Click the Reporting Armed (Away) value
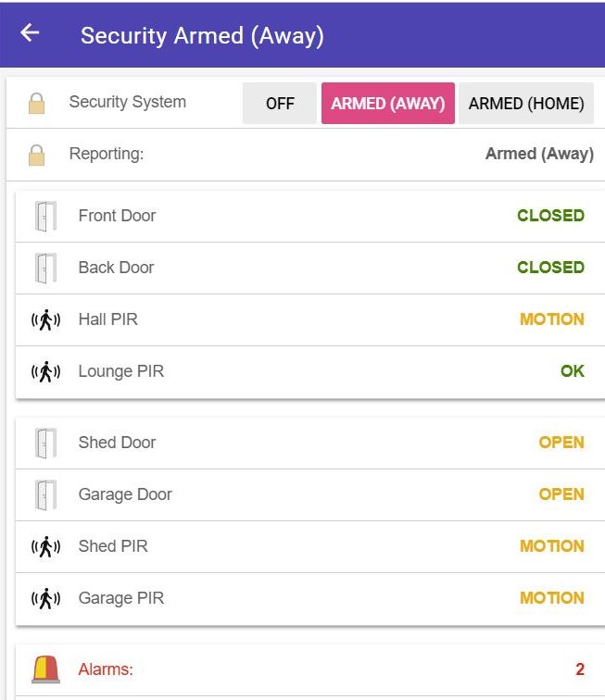The image size is (605, 700). click(539, 154)
